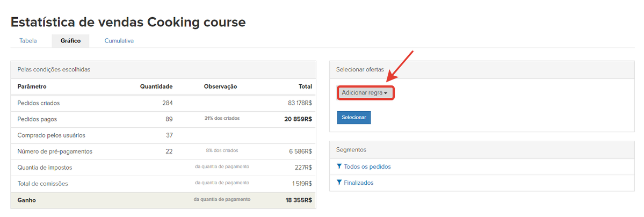Click the 22 pre-payments quantity
Viewport: 644px width, 217px height.
tap(169, 151)
